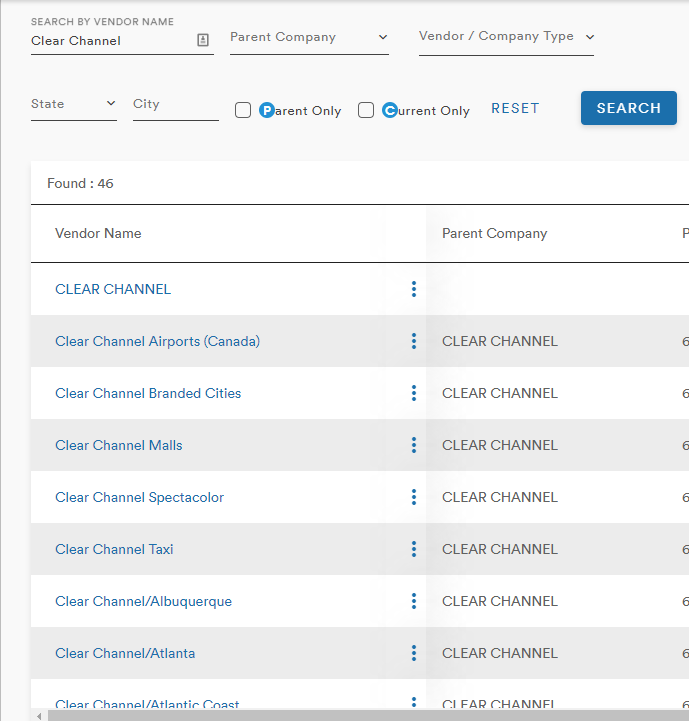
Task: Click the Parent Company column header
Action: [x=494, y=234]
